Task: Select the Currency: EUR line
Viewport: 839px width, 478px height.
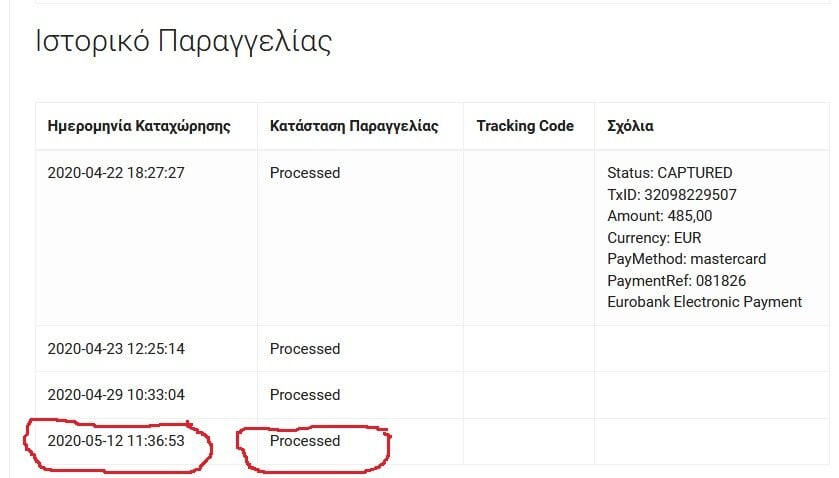Action: [654, 238]
